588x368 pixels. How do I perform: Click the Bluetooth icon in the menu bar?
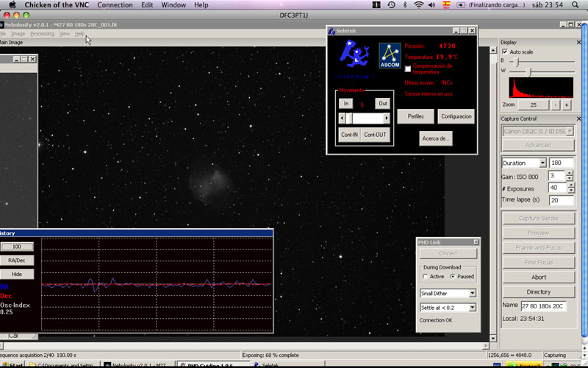click(405, 5)
